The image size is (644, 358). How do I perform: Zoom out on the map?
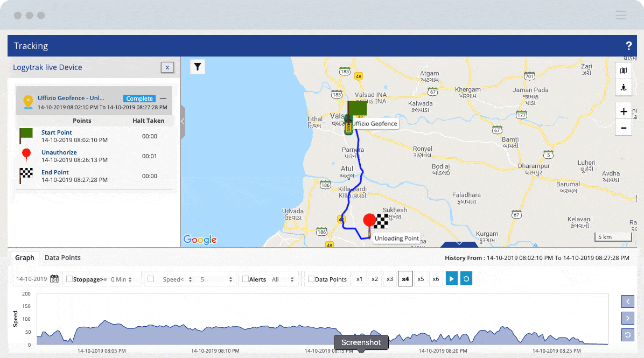(624, 128)
